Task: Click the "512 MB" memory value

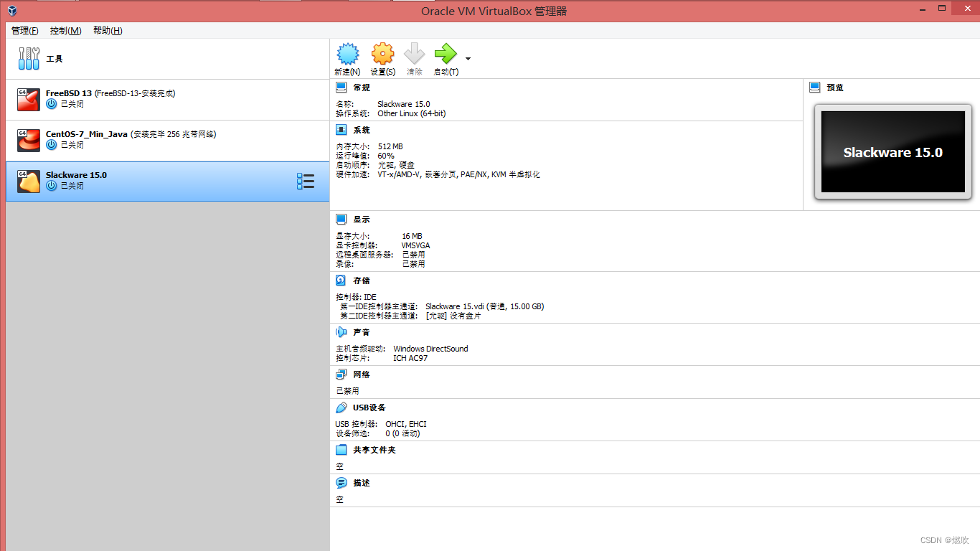Action: [x=390, y=146]
